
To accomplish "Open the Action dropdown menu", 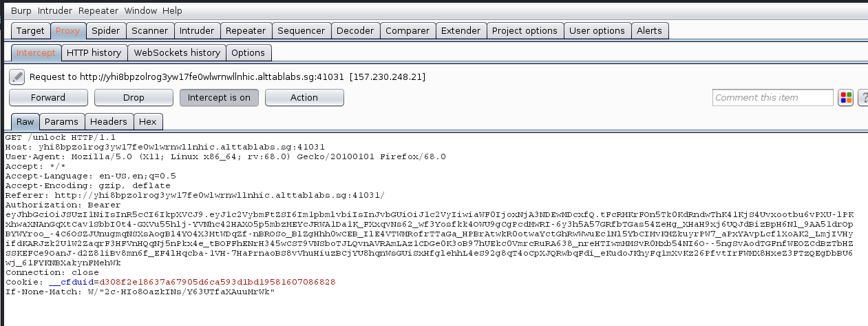I will pyautogui.click(x=304, y=98).
